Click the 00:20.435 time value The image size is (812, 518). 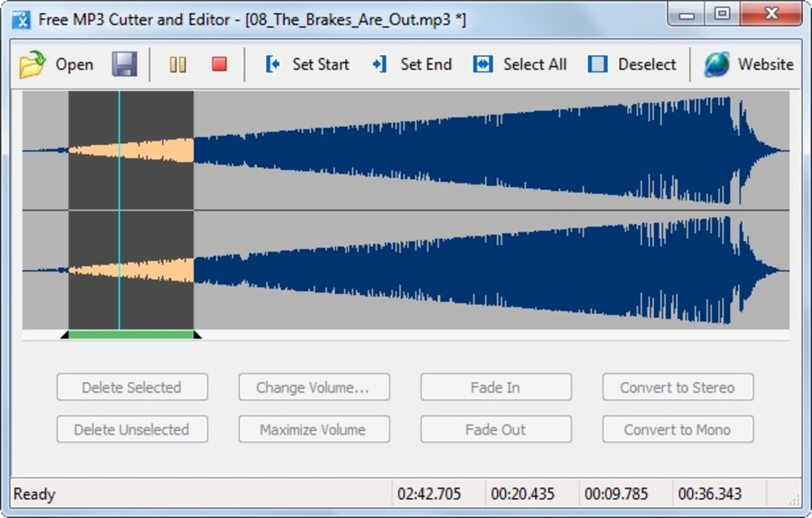[x=523, y=494]
